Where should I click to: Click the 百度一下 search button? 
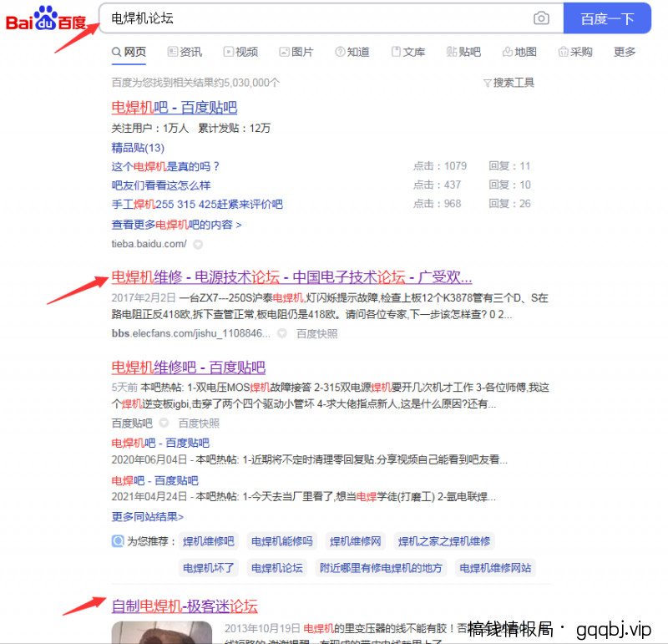pos(607,18)
